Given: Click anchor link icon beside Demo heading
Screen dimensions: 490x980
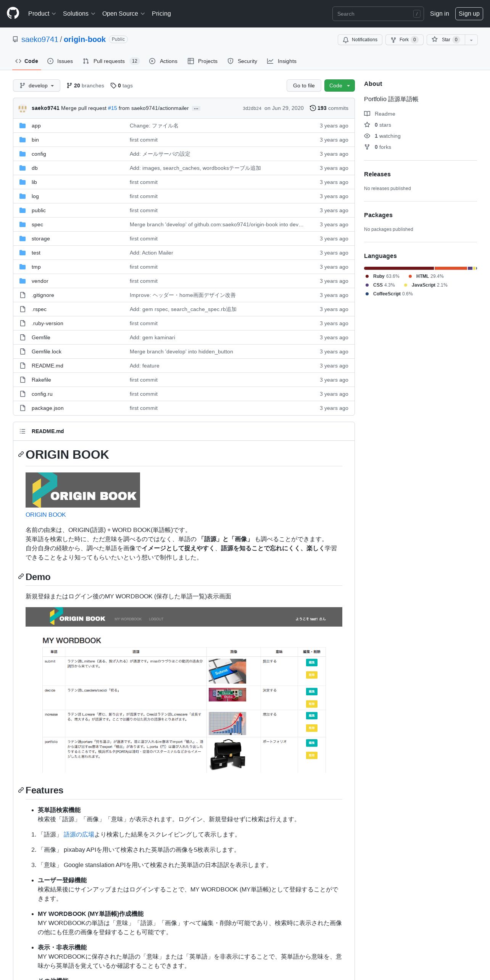Looking at the screenshot, I should (21, 576).
